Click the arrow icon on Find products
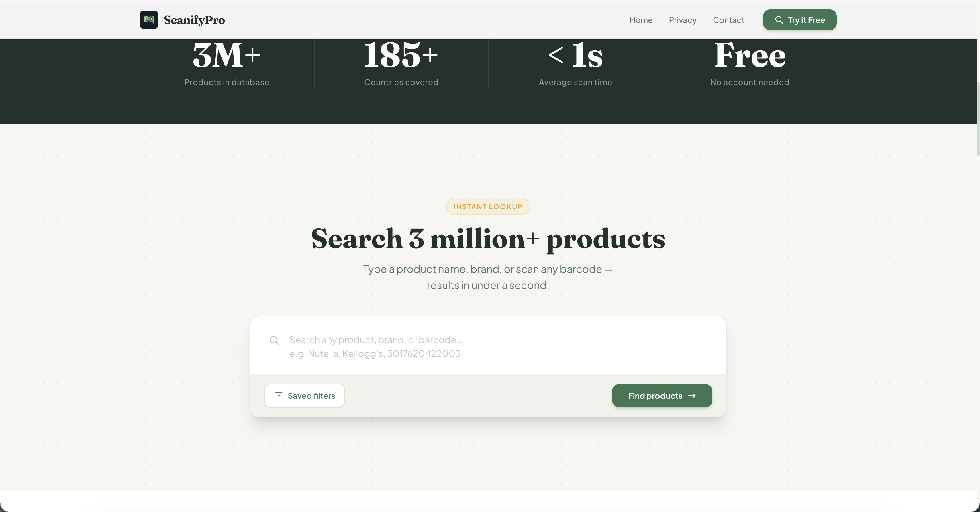This screenshot has width=980, height=512. 692,396
